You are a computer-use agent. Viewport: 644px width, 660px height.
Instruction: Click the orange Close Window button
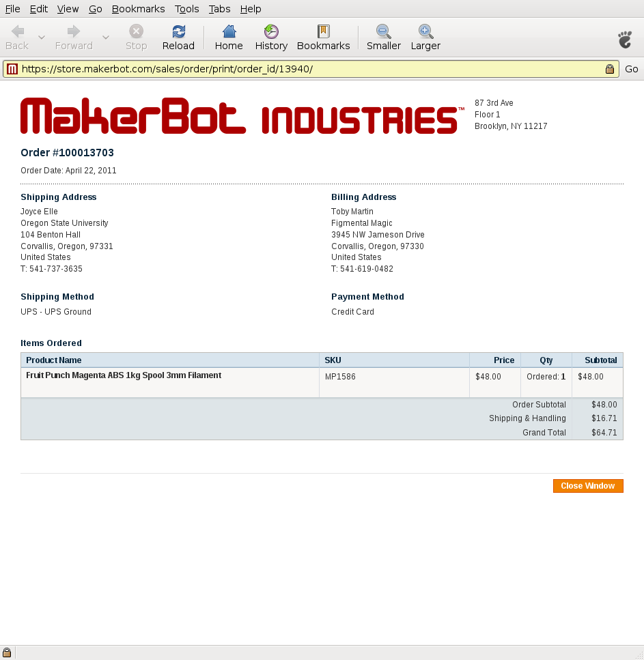[588, 486]
